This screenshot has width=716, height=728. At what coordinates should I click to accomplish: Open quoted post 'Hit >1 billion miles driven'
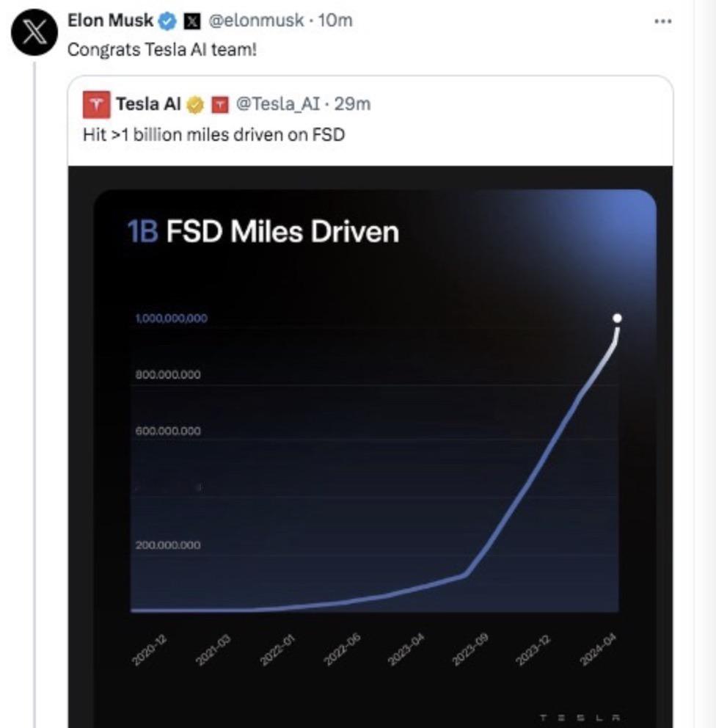(214, 134)
